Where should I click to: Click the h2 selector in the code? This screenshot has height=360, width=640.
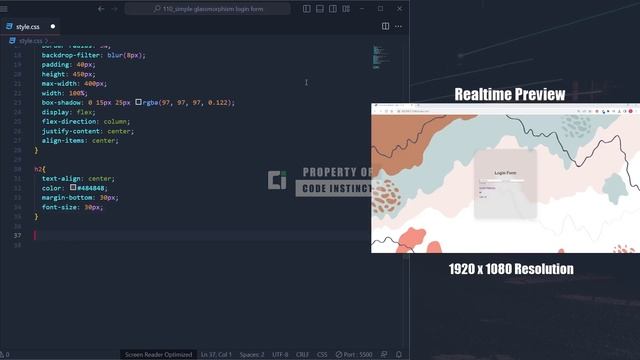(38, 169)
